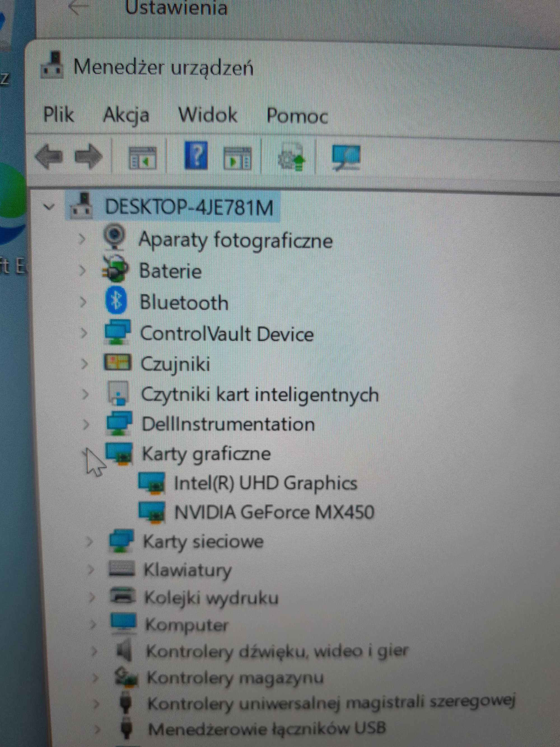This screenshot has height=747, width=560.
Task: Click the Forward arrow in toolbar
Action: (88, 156)
